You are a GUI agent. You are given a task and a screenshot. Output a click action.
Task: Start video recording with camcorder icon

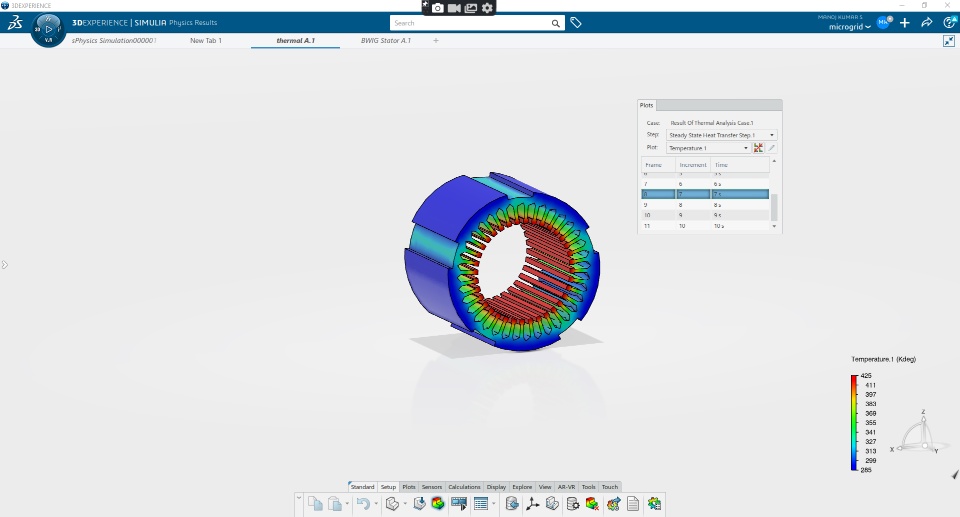click(x=454, y=8)
